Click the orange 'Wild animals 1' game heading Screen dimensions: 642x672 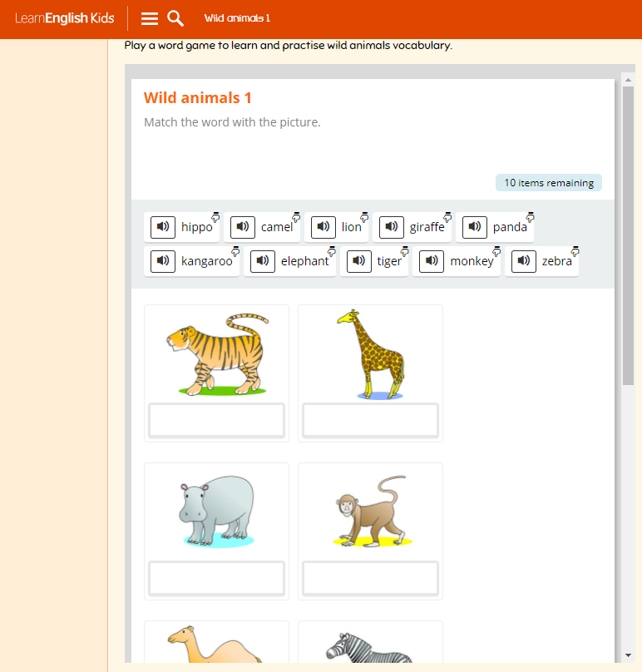(x=198, y=97)
